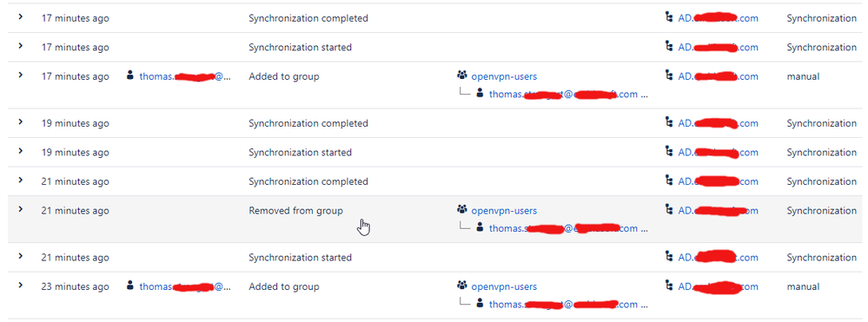Expand the 17 minutes ago Added to group row
Viewport: 868px width, 322px height.
point(21,76)
